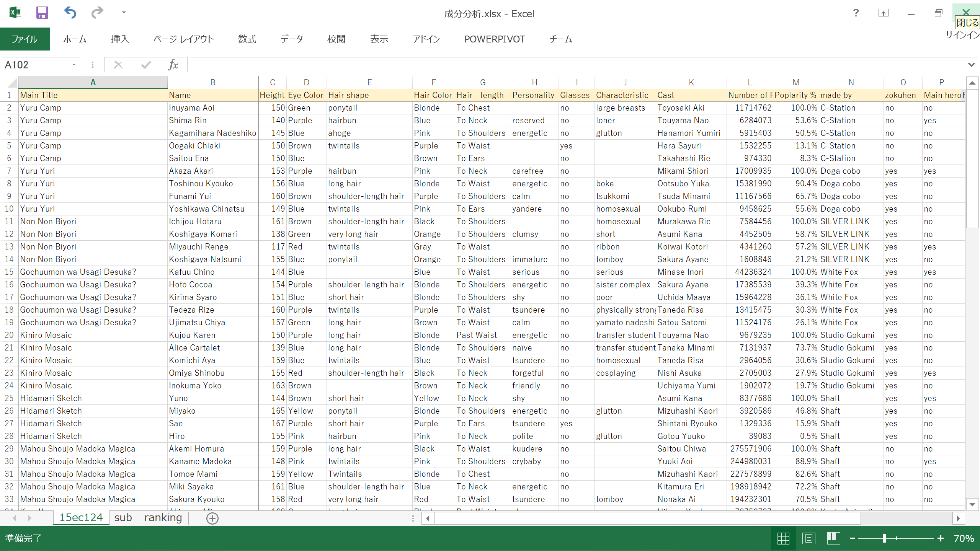Click the horizontal scrollbar thumb
The height and width of the screenshot is (551, 980).
[647, 518]
